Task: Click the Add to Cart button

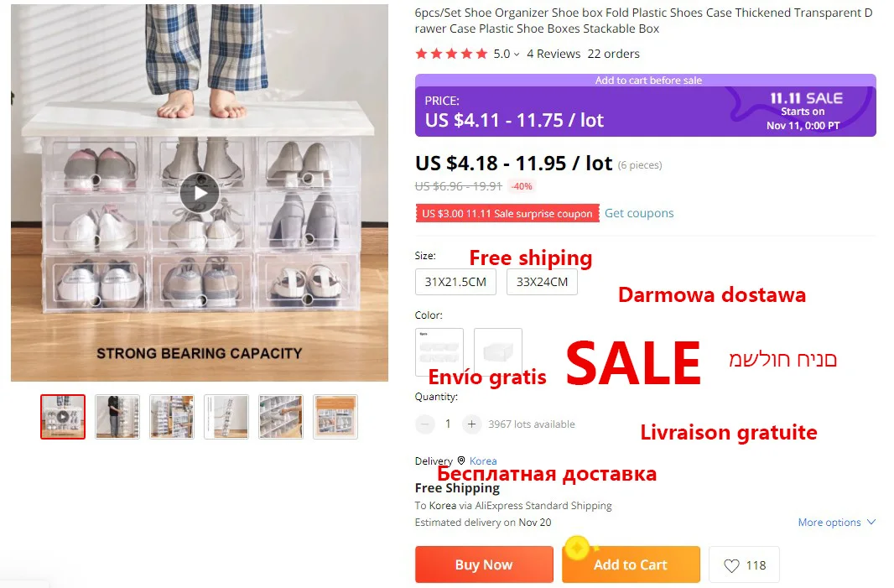Action: pos(631,565)
